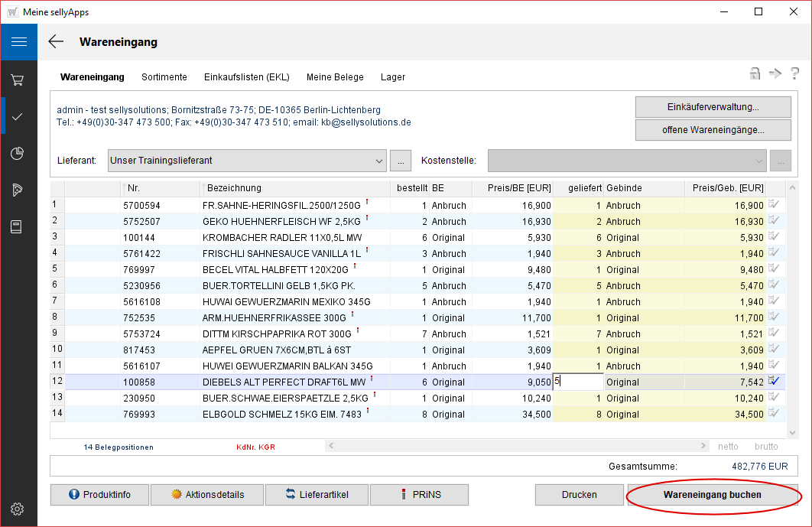The width and height of the screenshot is (812, 527).
Task: Toggle the checkmark icon for row 14
Action: tap(774, 413)
